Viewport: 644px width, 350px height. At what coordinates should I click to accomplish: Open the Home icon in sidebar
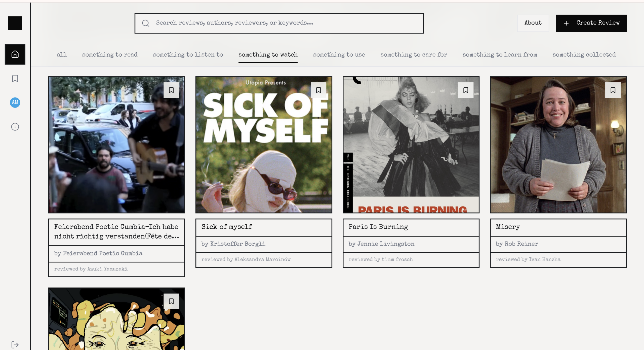[15, 54]
